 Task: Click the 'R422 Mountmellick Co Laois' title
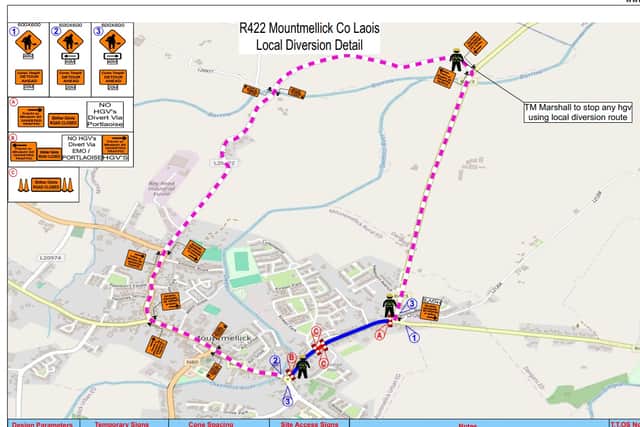tap(309, 28)
